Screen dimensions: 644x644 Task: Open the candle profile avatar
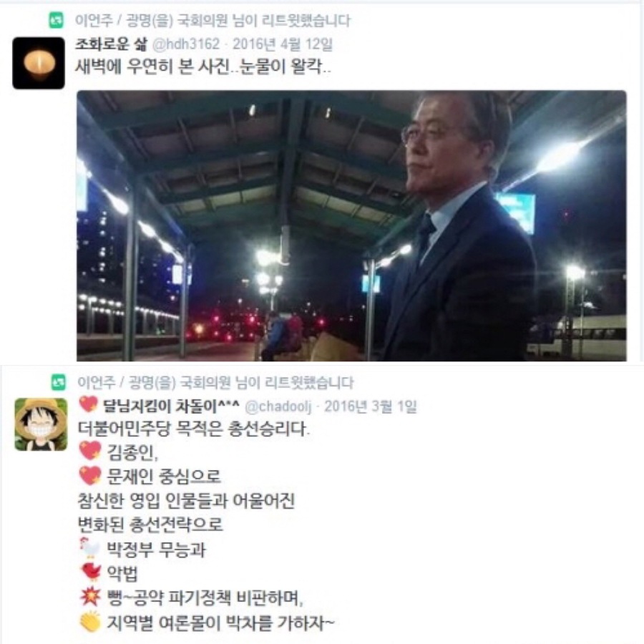pyautogui.click(x=39, y=63)
